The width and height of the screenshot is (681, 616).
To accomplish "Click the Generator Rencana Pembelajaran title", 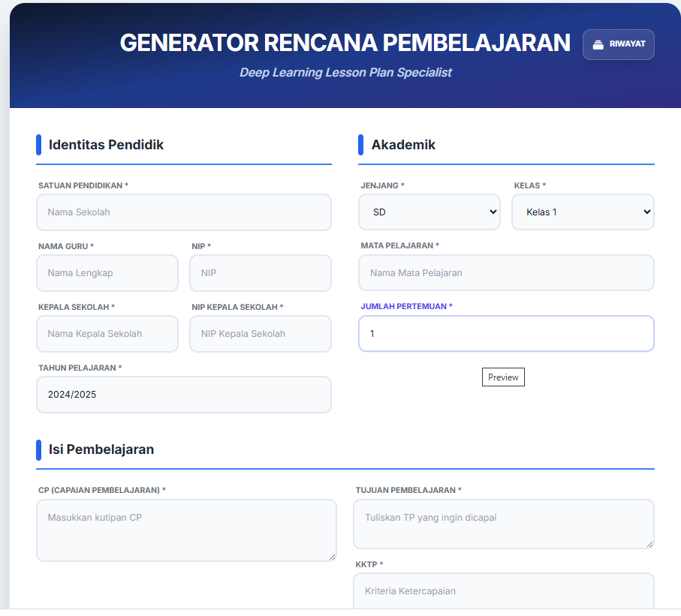I will (x=345, y=43).
